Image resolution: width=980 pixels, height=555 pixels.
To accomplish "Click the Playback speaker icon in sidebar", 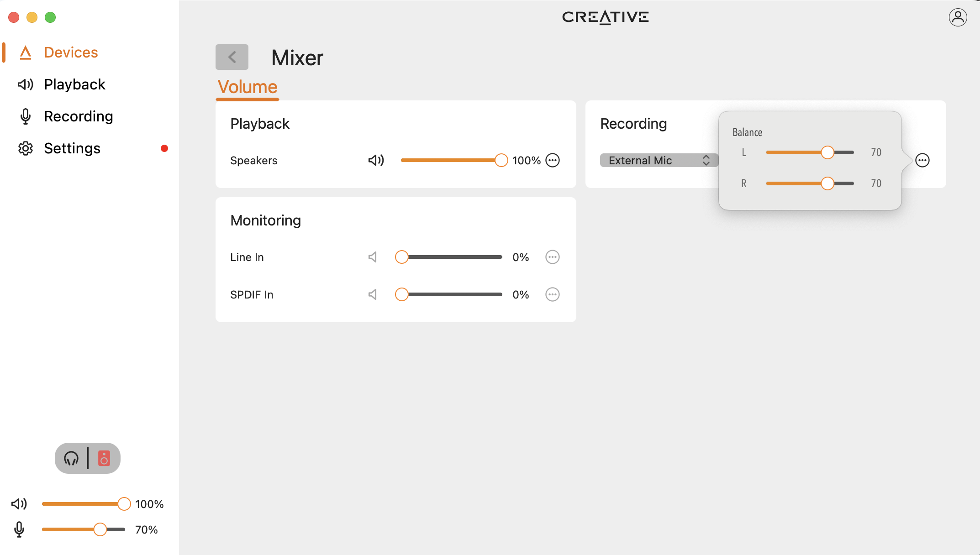I will (x=26, y=84).
